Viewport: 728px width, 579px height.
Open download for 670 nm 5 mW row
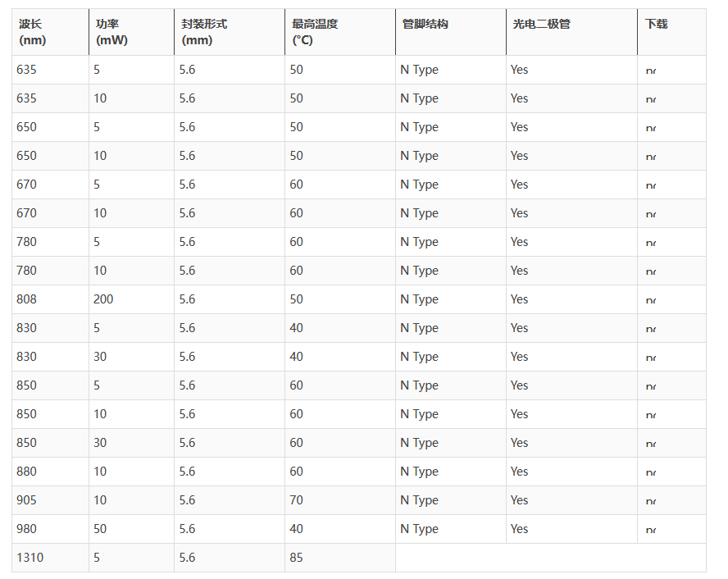[651, 185]
